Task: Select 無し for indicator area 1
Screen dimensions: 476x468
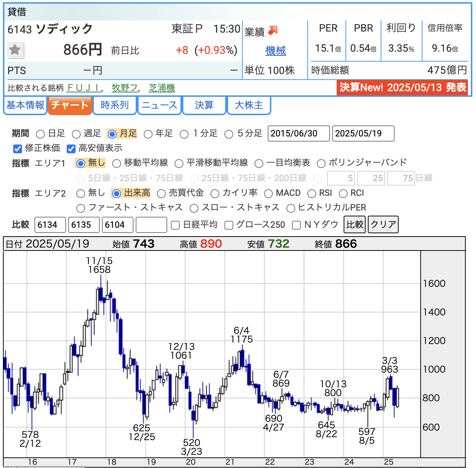Action: pos(81,163)
